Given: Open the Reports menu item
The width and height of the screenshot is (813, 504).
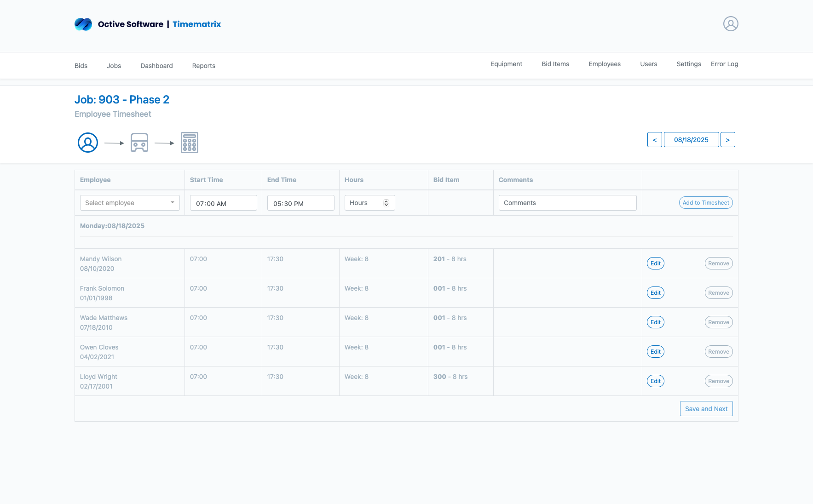Looking at the screenshot, I should [203, 66].
